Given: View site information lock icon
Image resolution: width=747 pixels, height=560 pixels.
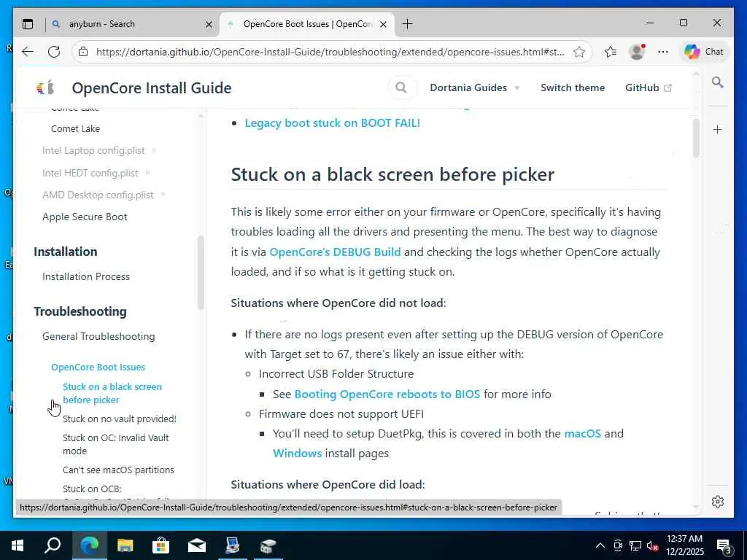Looking at the screenshot, I should (83, 52).
